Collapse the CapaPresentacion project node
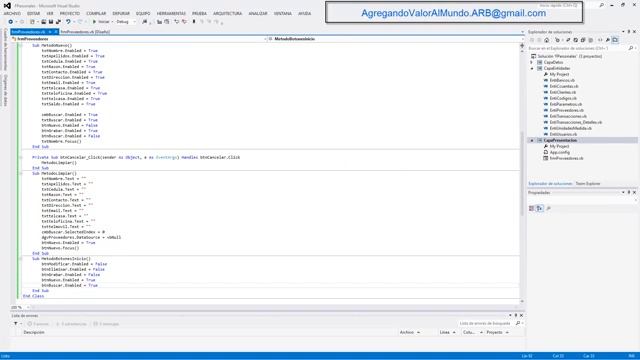 pyautogui.click(x=532, y=140)
